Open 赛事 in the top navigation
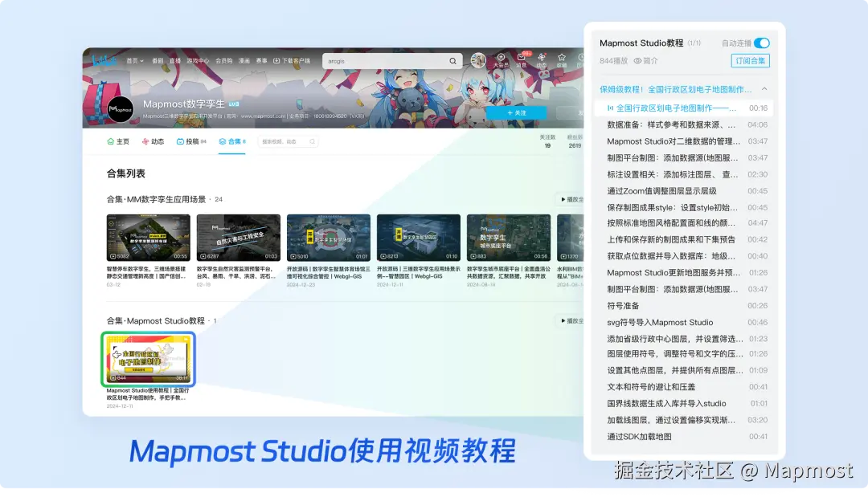Screen dimensions: 868x497 261,61
